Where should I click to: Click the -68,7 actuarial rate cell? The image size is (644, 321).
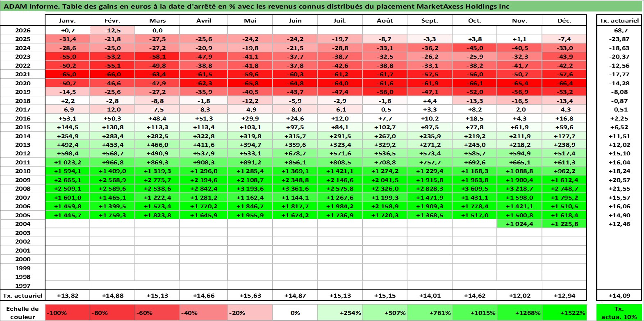pyautogui.click(x=619, y=30)
